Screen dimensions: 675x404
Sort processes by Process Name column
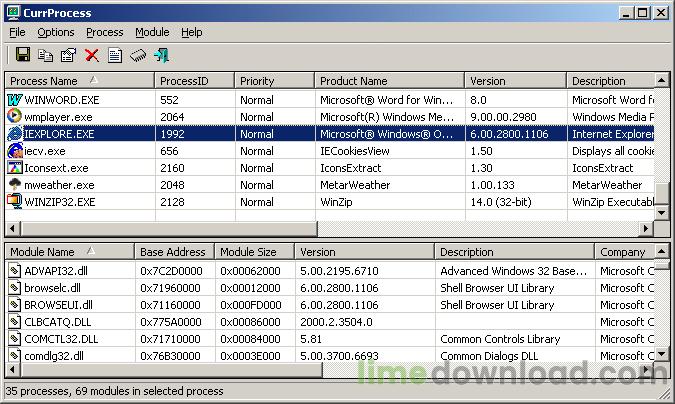[x=79, y=80]
